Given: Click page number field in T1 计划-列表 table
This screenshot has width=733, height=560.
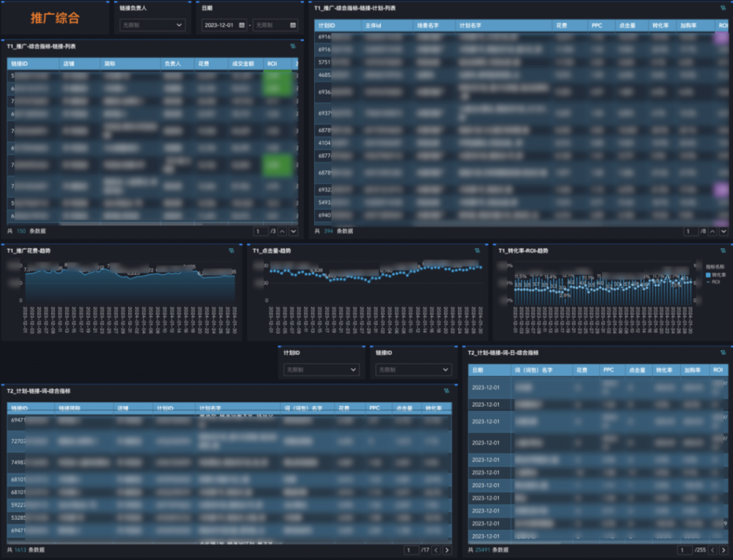Looking at the screenshot, I should point(689,231).
